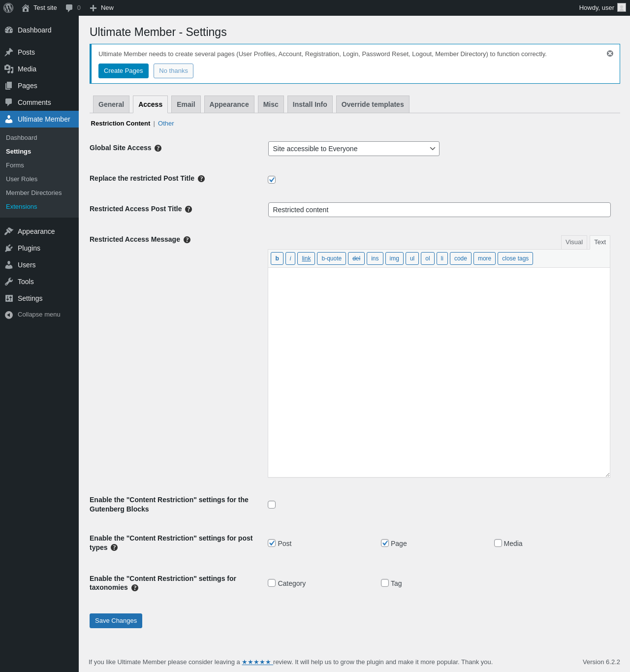630x672 pixels.
Task: Insert a link with link button
Action: tap(306, 258)
